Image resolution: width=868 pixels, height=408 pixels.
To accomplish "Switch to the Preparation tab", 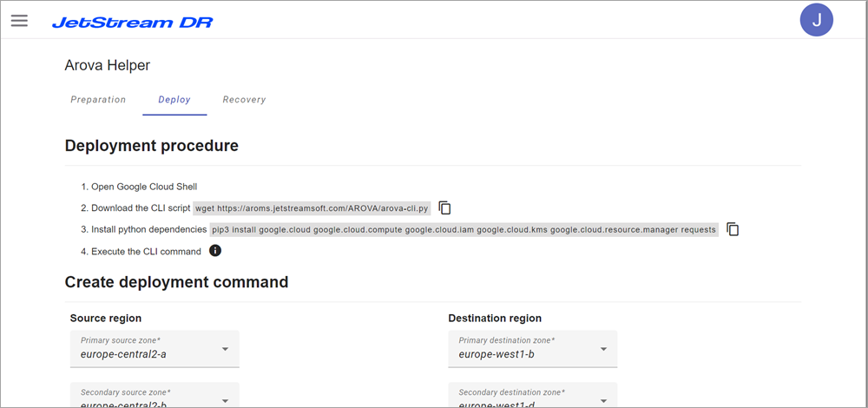I will (x=98, y=100).
